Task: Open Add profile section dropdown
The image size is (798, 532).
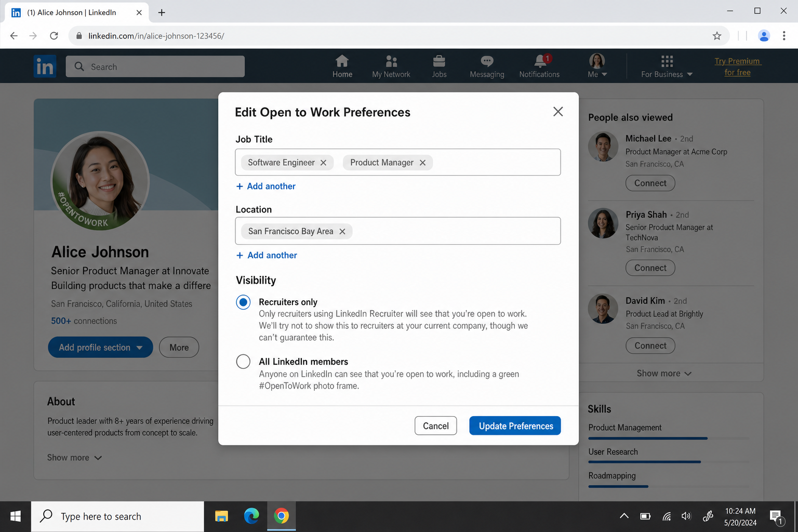Action: tap(100, 348)
